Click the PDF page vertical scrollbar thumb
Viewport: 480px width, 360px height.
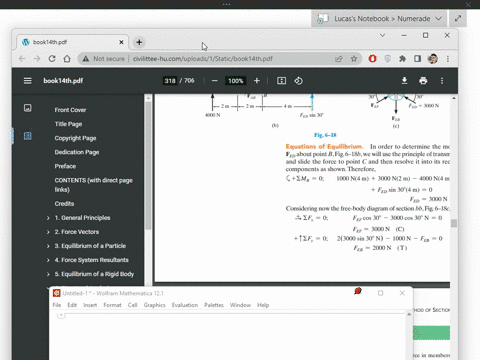(454, 223)
